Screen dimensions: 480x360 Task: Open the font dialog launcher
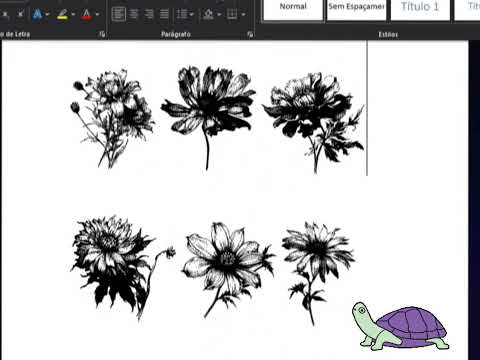pyautogui.click(x=102, y=34)
